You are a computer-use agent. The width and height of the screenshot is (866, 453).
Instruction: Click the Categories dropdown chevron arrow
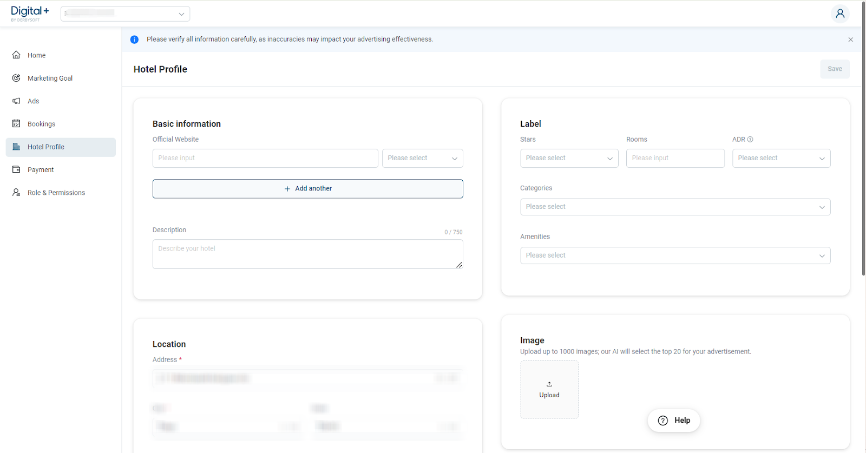click(822, 207)
